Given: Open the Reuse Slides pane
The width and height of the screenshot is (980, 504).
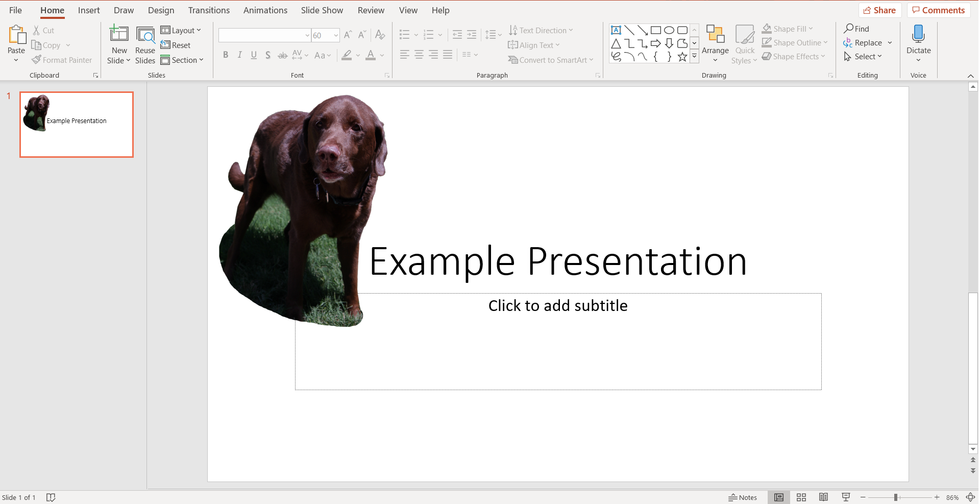Looking at the screenshot, I should 145,45.
